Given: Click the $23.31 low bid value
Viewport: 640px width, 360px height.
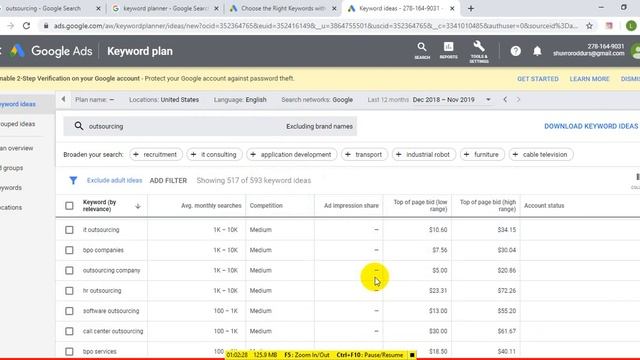Looking at the screenshot, I should (x=438, y=291).
